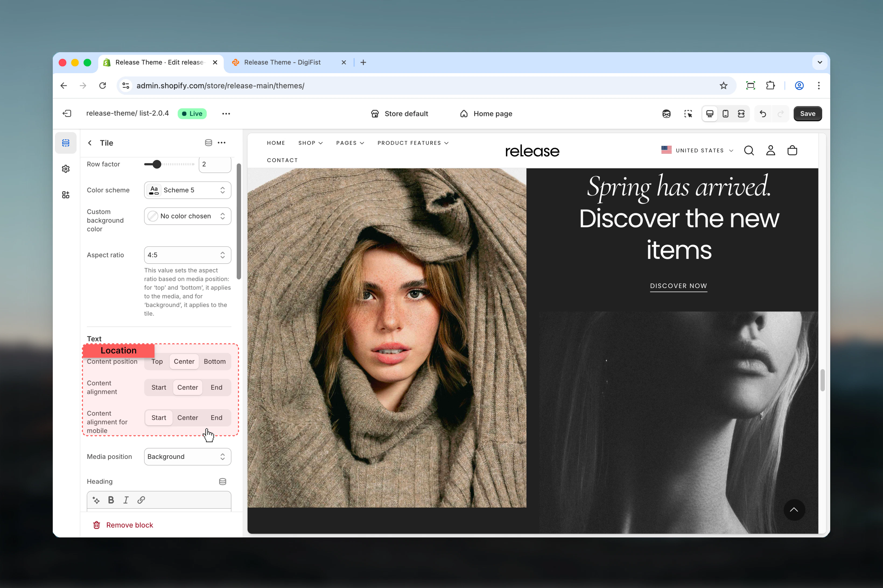Viewport: 883px width, 588px height.
Task: Click the back-to-top arrow button
Action: [794, 510]
